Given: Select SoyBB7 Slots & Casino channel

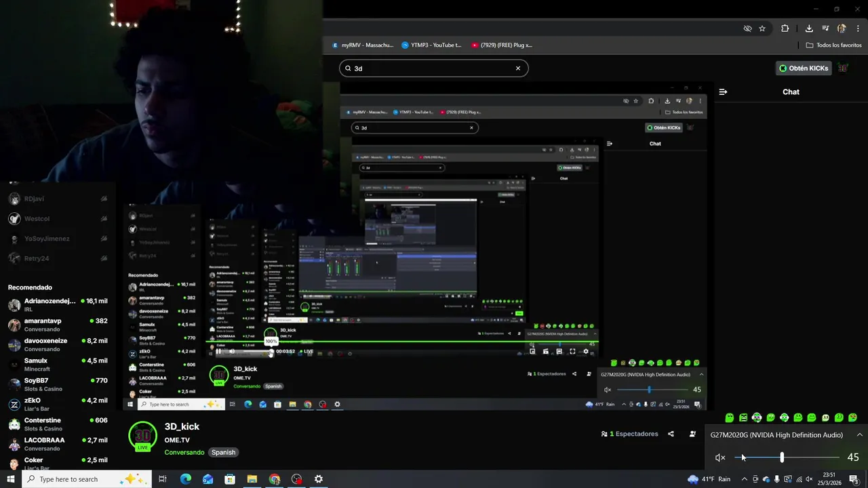Looking at the screenshot, I should [58, 384].
